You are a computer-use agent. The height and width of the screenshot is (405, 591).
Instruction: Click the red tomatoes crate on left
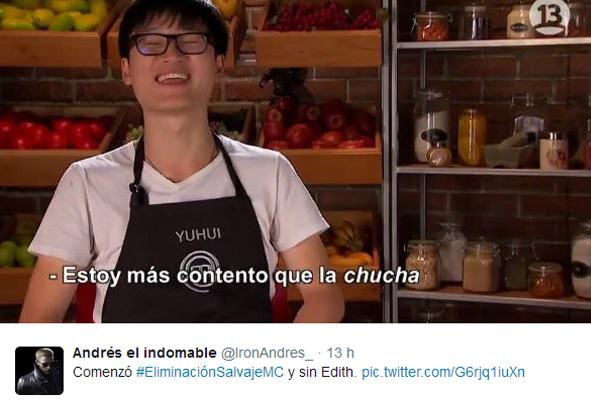click(52, 133)
